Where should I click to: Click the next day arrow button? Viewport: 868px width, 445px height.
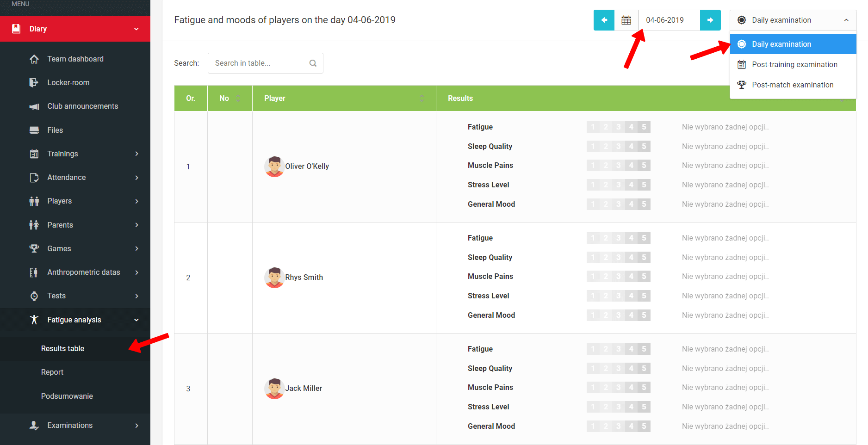click(x=710, y=20)
